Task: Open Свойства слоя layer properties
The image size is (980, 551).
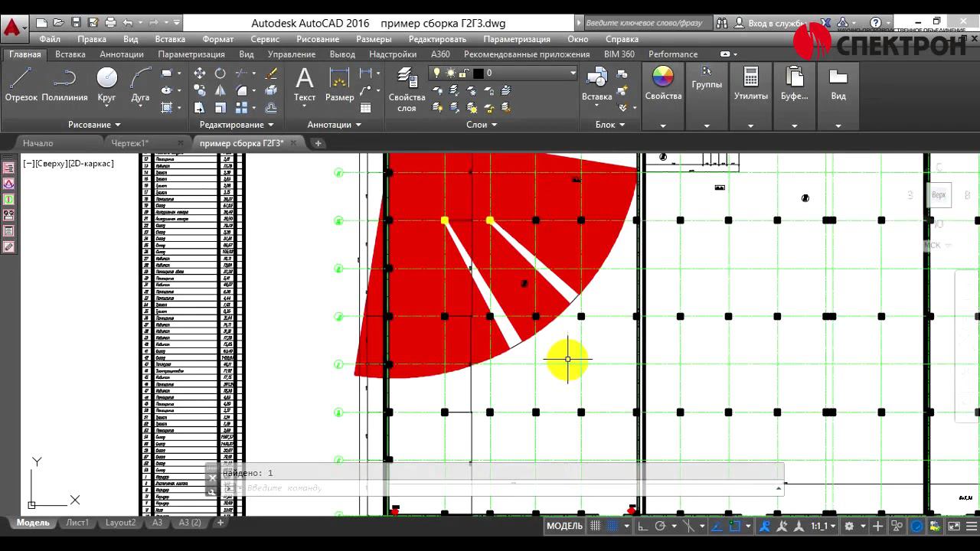Action: [x=407, y=90]
